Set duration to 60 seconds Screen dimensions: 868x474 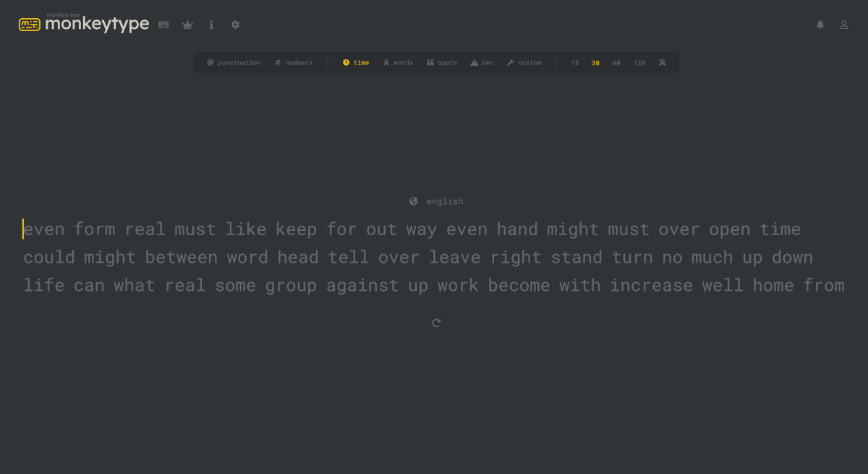(x=616, y=63)
